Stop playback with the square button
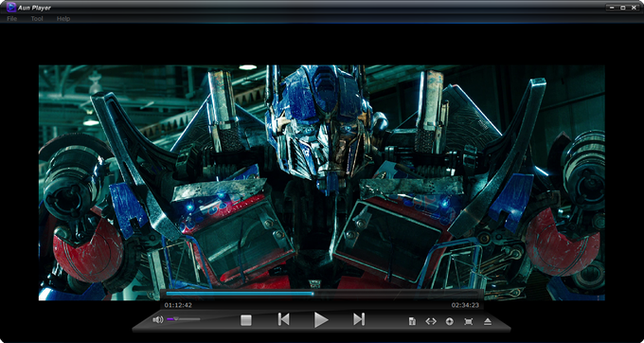 tap(246, 320)
